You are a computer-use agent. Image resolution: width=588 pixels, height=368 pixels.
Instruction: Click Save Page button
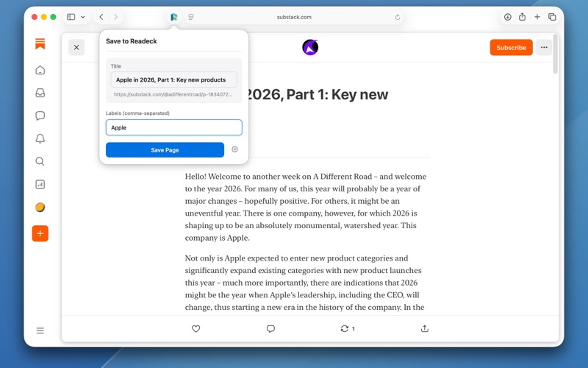pyautogui.click(x=165, y=150)
